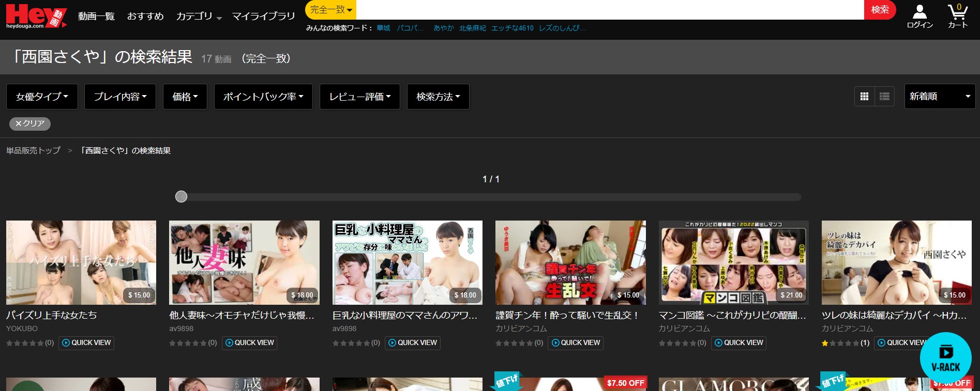The height and width of the screenshot is (391, 980).
Task: Open the あやか popular search keyword
Action: point(443,28)
